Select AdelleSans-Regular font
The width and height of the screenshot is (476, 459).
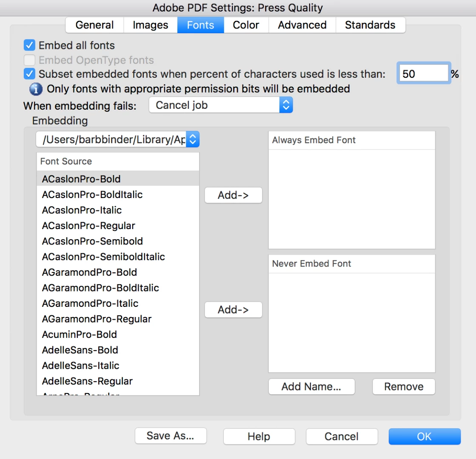pos(118,381)
